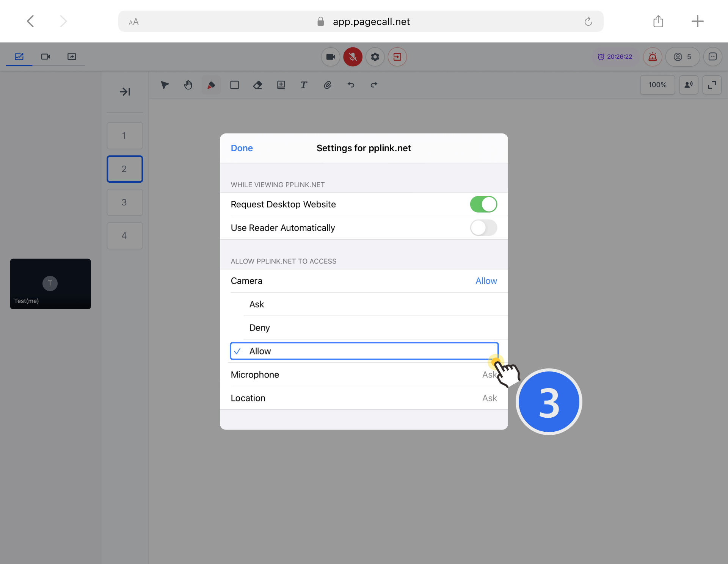Image resolution: width=728 pixels, height=564 pixels.
Task: Collapse the Camera permission row
Action: [364, 281]
